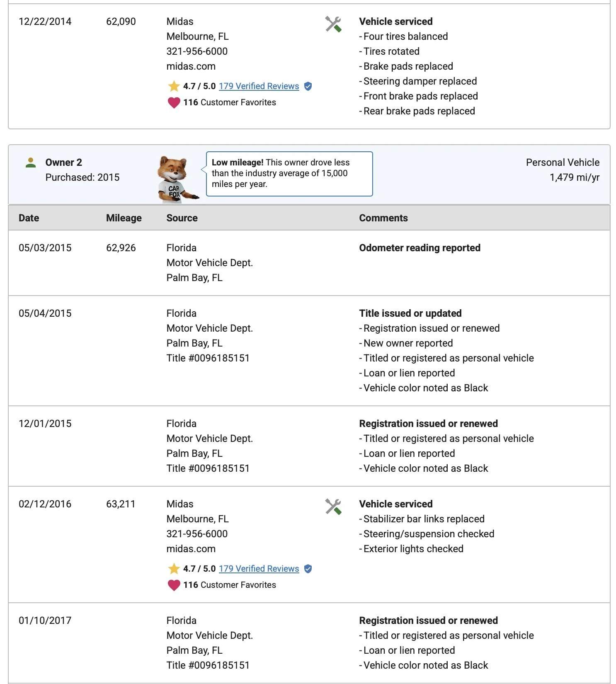This screenshot has width=616, height=684.
Task: Click the gold star in the 02/12/2016 Midas entry
Action: [174, 569]
